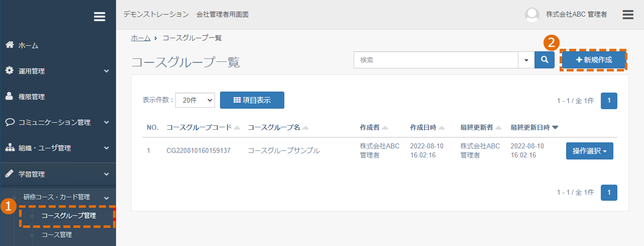Click the sitemap icon for 組織・ユーザ管理
644x246 pixels.
click(x=10, y=148)
